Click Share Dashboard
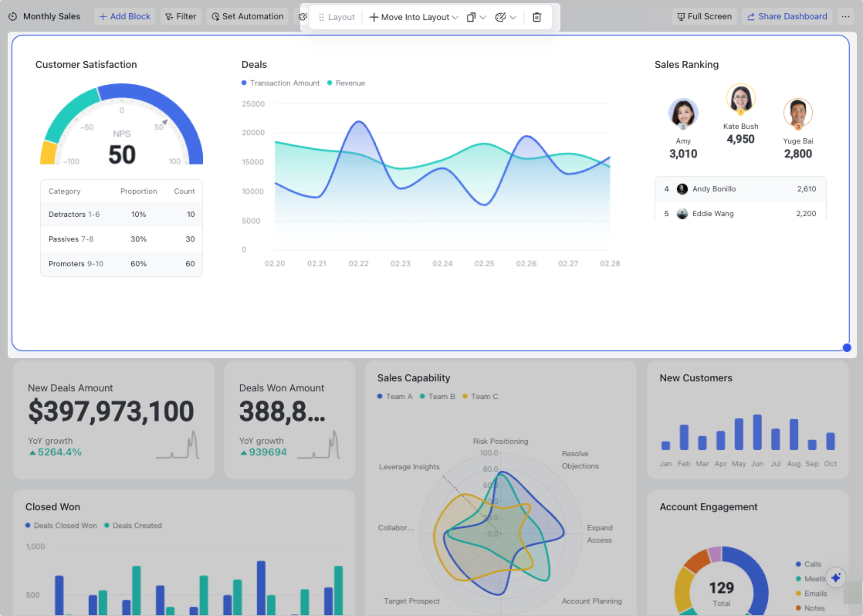This screenshot has width=863, height=616. pyautogui.click(x=787, y=16)
